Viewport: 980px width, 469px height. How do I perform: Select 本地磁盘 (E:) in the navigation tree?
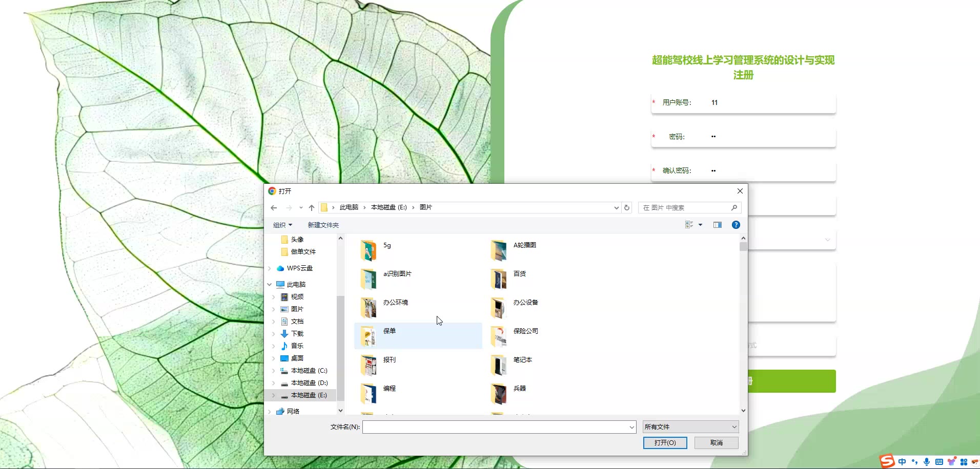pos(309,395)
